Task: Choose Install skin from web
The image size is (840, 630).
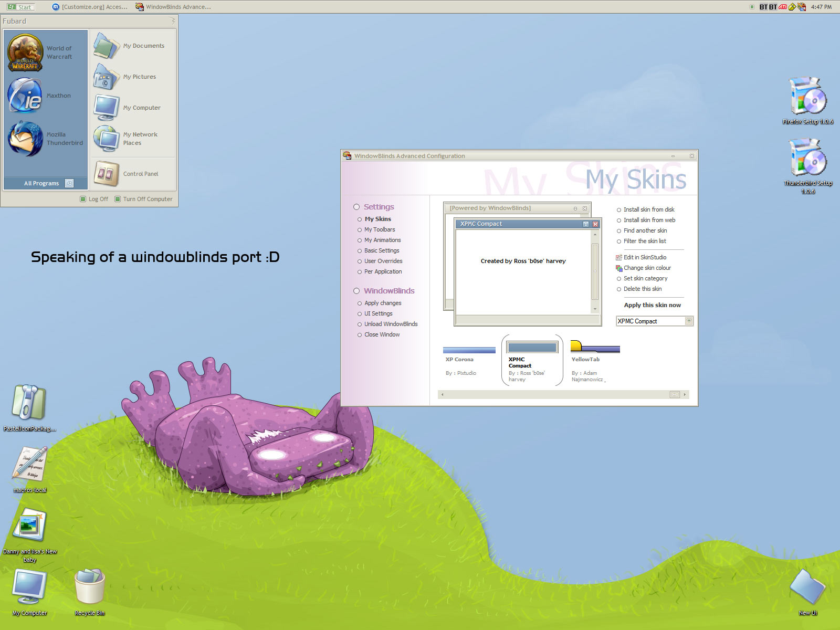Action: (x=649, y=220)
